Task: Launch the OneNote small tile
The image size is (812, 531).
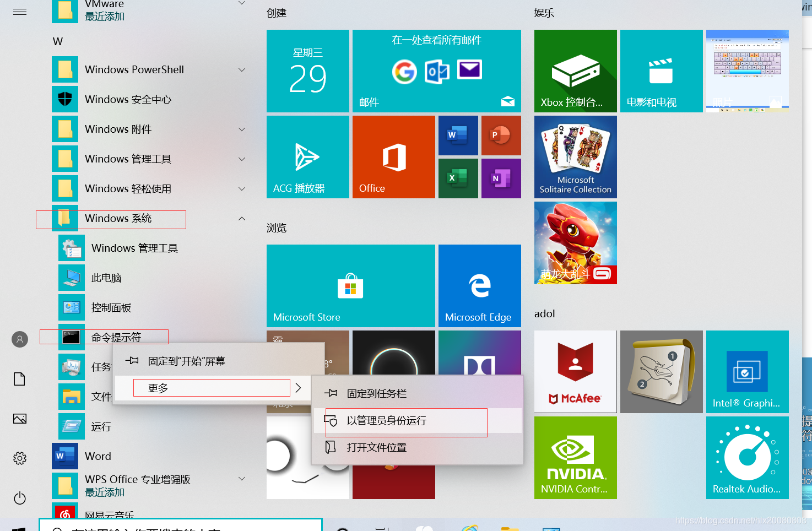Action: (501, 178)
